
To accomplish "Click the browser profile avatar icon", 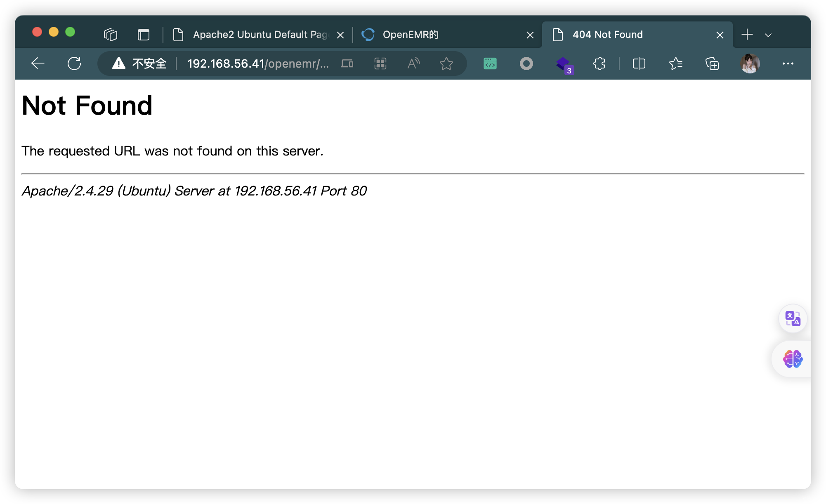I will [x=749, y=63].
